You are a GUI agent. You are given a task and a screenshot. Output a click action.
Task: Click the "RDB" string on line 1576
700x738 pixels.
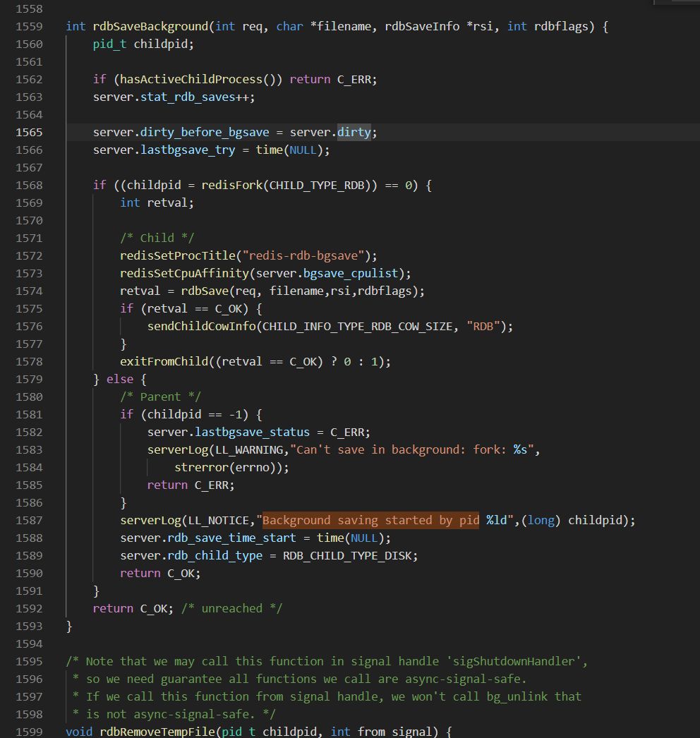[483, 327]
